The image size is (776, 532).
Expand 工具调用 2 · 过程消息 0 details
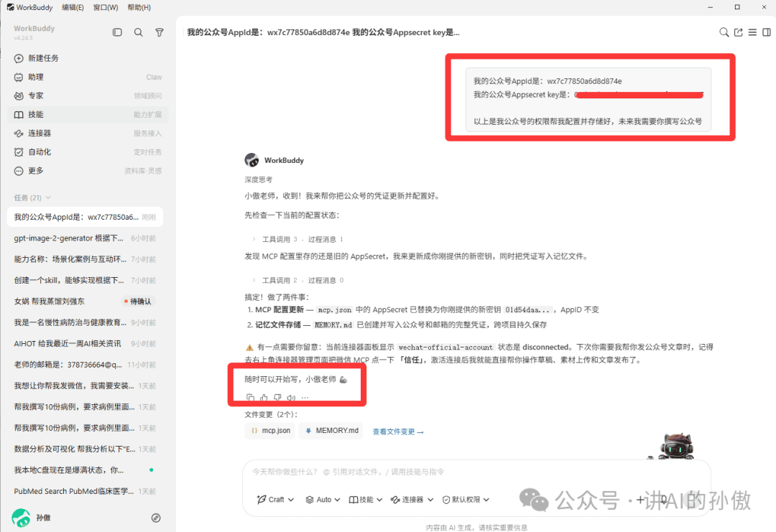coord(297,280)
